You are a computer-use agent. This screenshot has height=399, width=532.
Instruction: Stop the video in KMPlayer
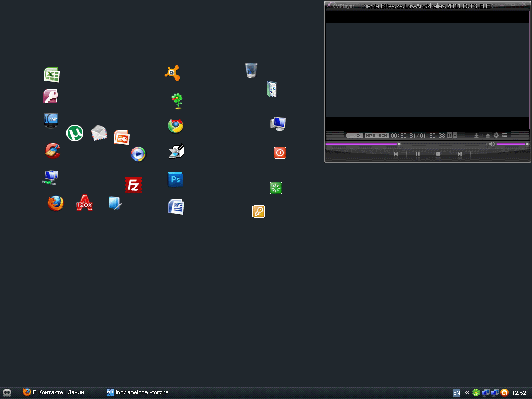(438, 154)
